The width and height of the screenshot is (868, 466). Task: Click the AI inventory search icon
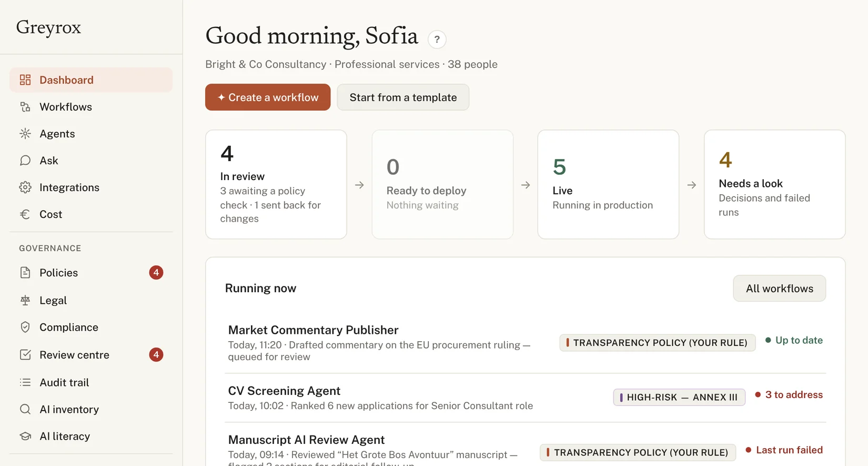[x=25, y=409]
